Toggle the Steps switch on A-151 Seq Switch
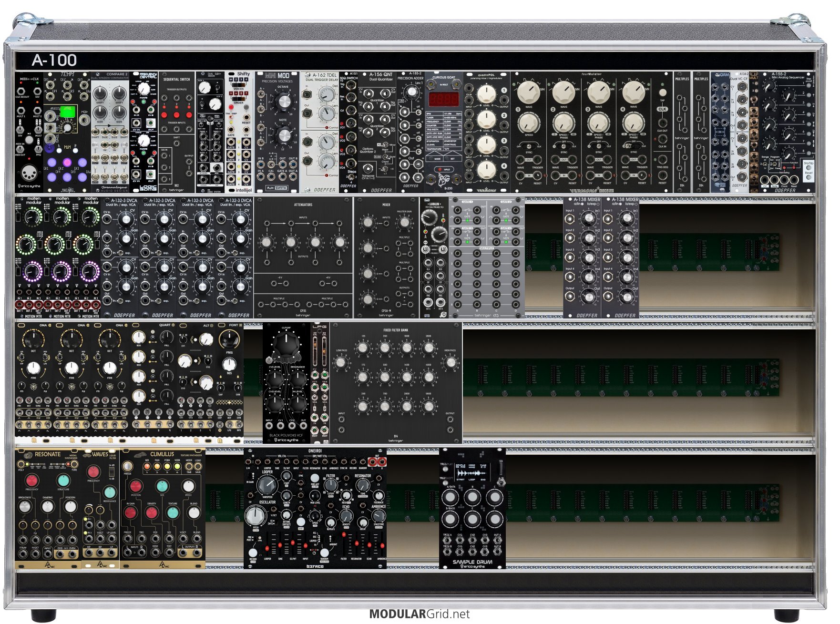The width and height of the screenshot is (840, 624). pos(351,178)
